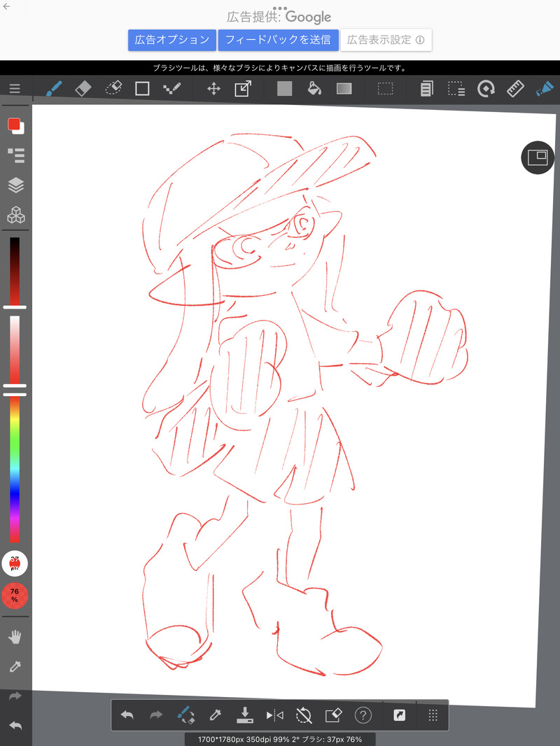
Task: Click the dashed selection with lines icon
Action: [x=456, y=88]
